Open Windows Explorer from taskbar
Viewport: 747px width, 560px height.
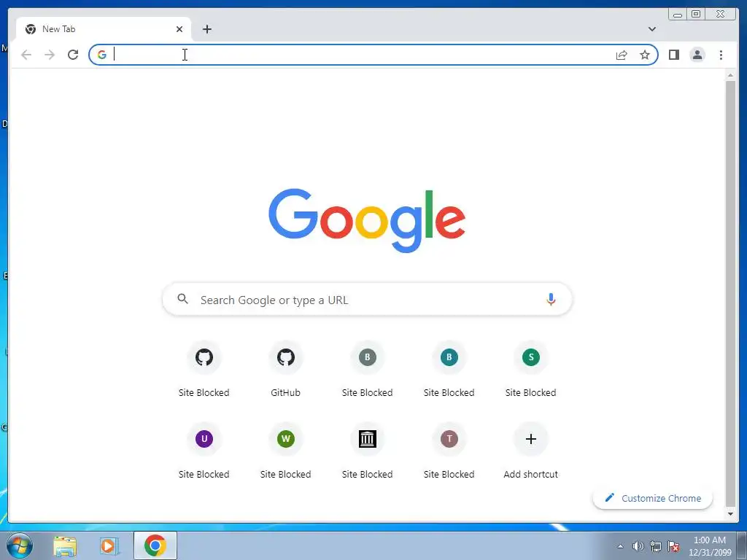coord(65,545)
